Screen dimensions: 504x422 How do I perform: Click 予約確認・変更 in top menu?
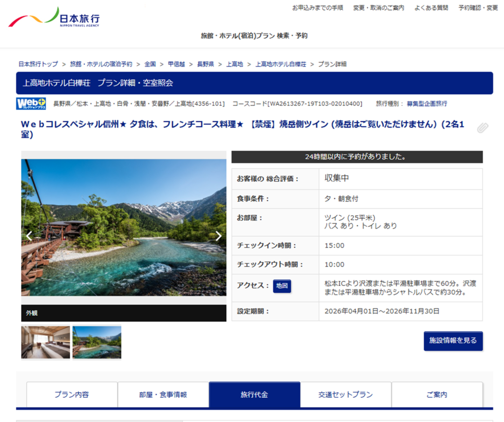(478, 8)
